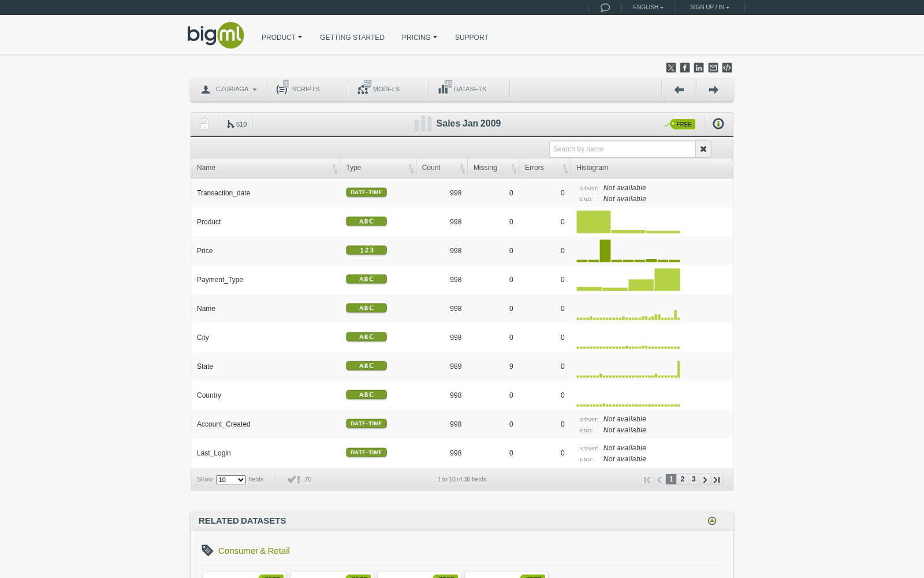The height and width of the screenshot is (578, 924).
Task: Collapse the Related Datasets panel
Action: tap(712, 521)
